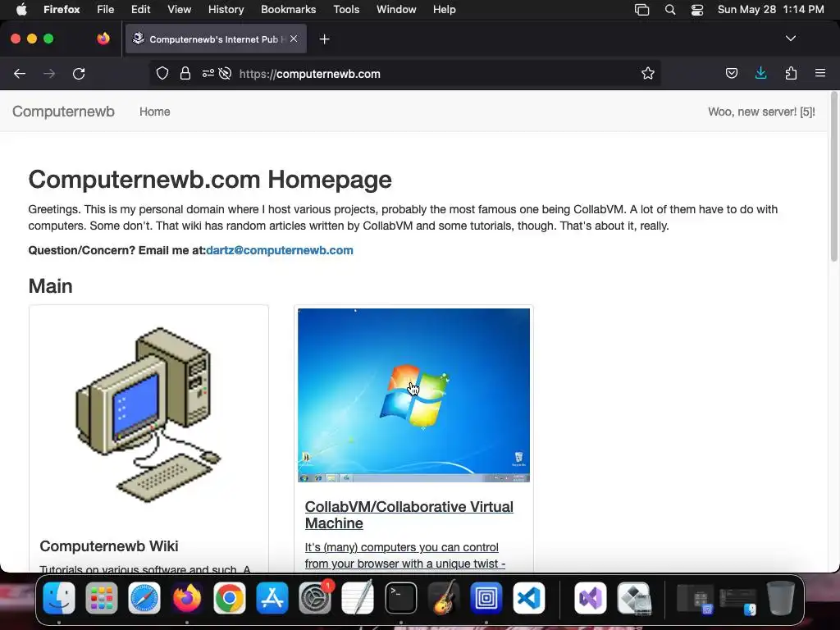This screenshot has height=630, width=840.
Task: Click the Firefox View icon in tab bar
Action: pos(103,39)
